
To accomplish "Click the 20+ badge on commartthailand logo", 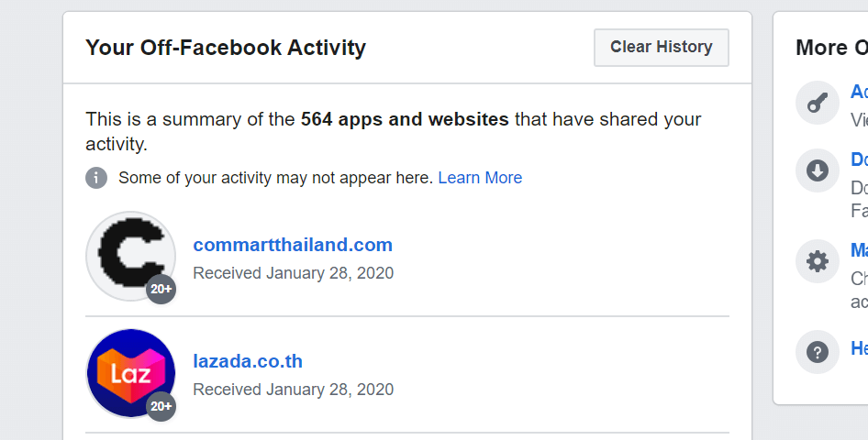I will (161, 289).
